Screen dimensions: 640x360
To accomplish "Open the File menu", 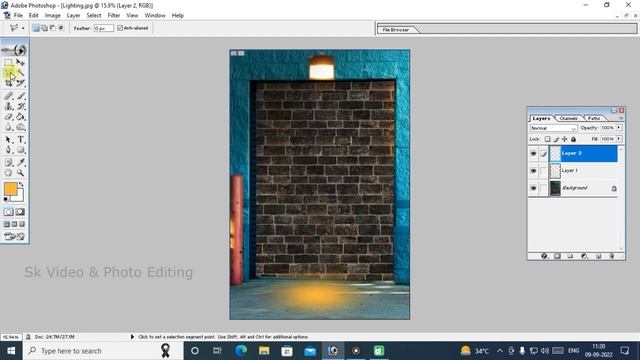I will [18, 16].
